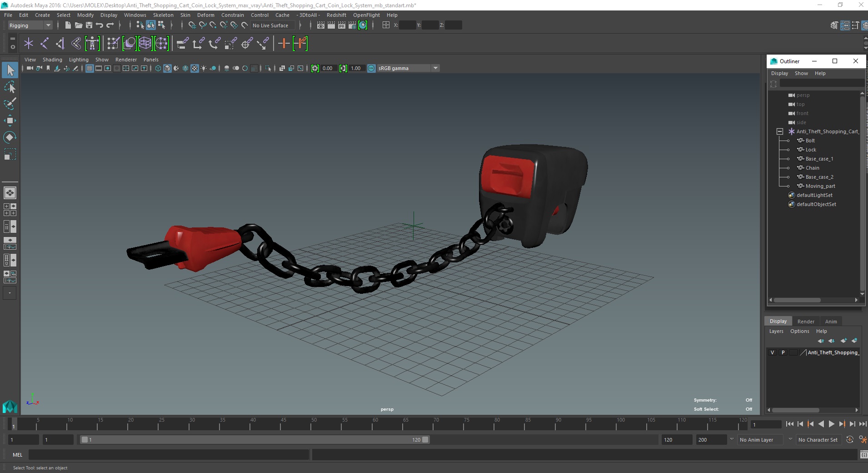Switch to the Render layer tab
This screenshot has width=868, height=473.
pyautogui.click(x=806, y=321)
